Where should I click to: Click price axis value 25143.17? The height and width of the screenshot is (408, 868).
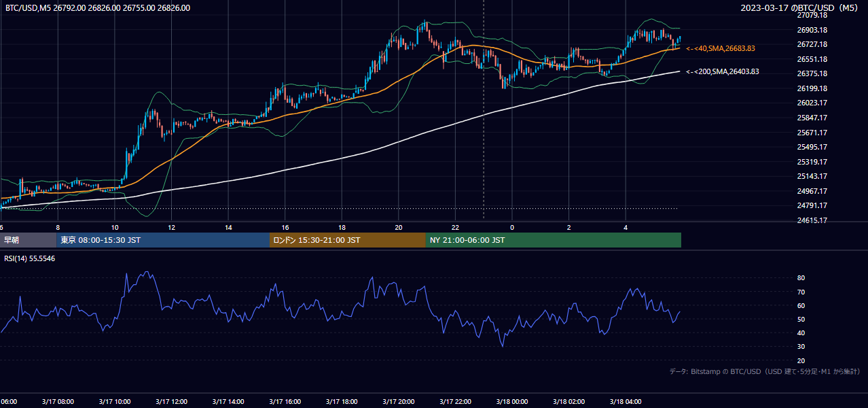(x=812, y=176)
